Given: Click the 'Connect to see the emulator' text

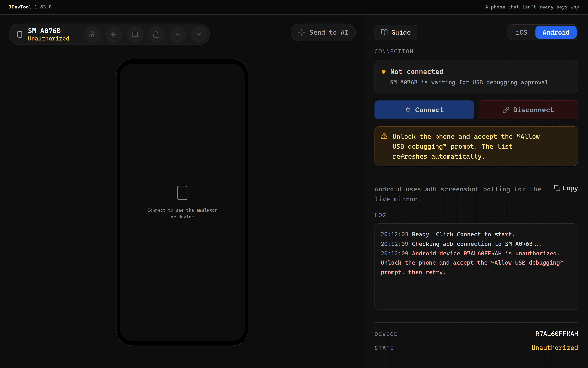Looking at the screenshot, I should (182, 213).
